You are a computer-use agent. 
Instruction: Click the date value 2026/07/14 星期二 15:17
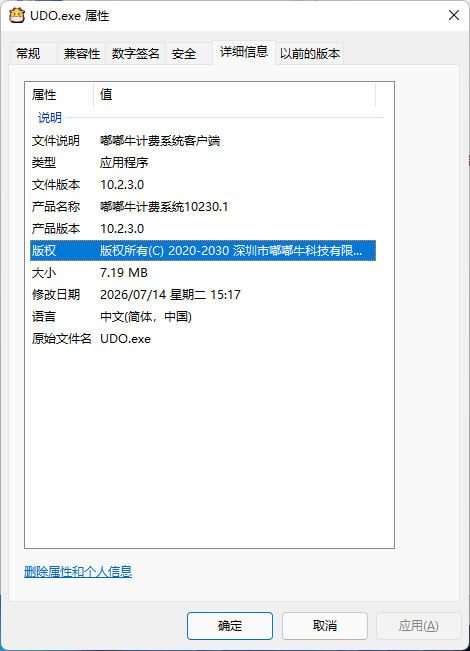tap(170, 295)
